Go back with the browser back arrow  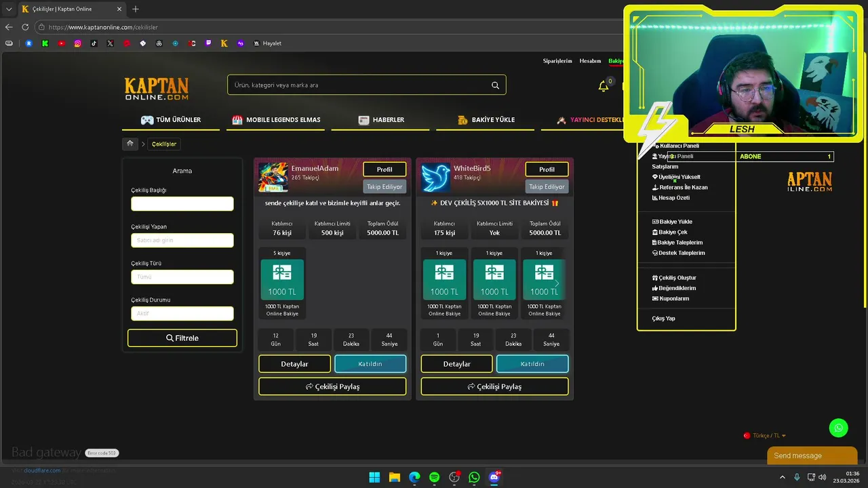tap(9, 27)
